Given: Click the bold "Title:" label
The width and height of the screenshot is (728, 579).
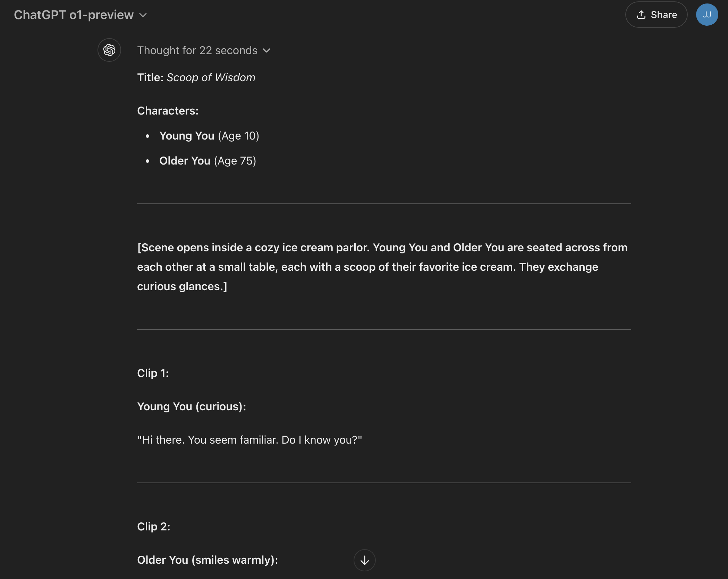Looking at the screenshot, I should tap(150, 77).
